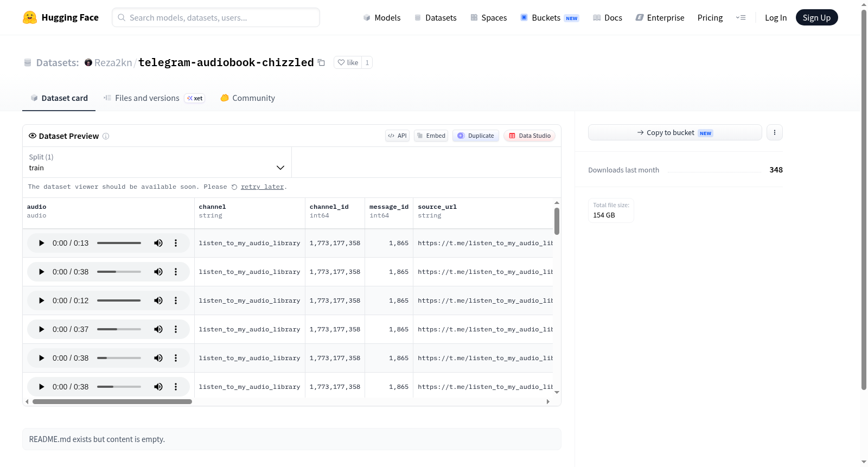Viewport: 868px width, 467px height.
Task: Click the '154 GB' total file size
Action: click(x=604, y=215)
